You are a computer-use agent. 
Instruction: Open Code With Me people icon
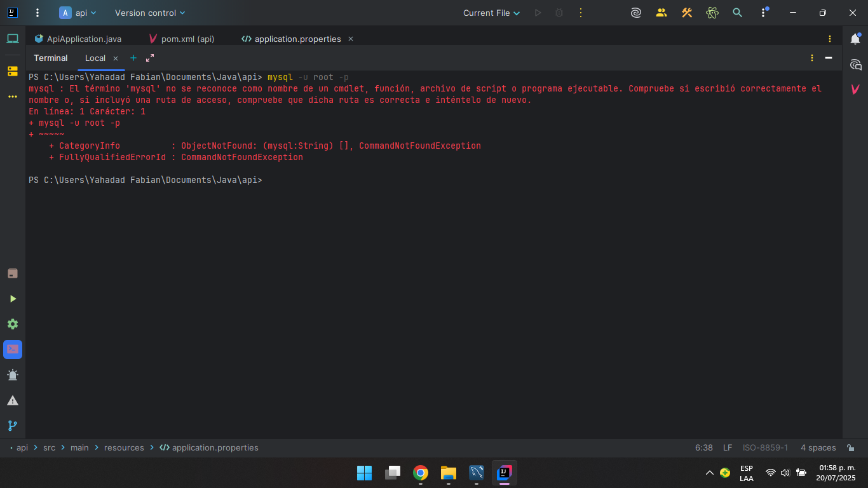661,13
